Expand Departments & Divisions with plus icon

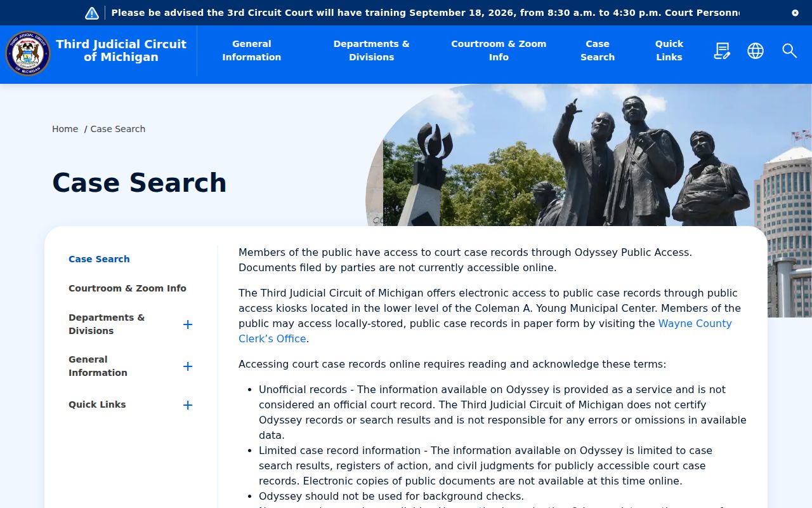(x=188, y=324)
